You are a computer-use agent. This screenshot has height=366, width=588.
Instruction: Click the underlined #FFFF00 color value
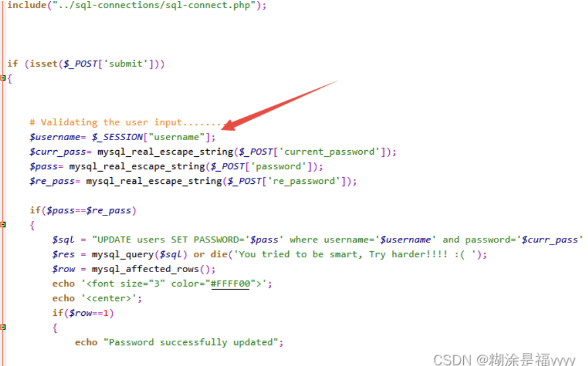(230, 284)
